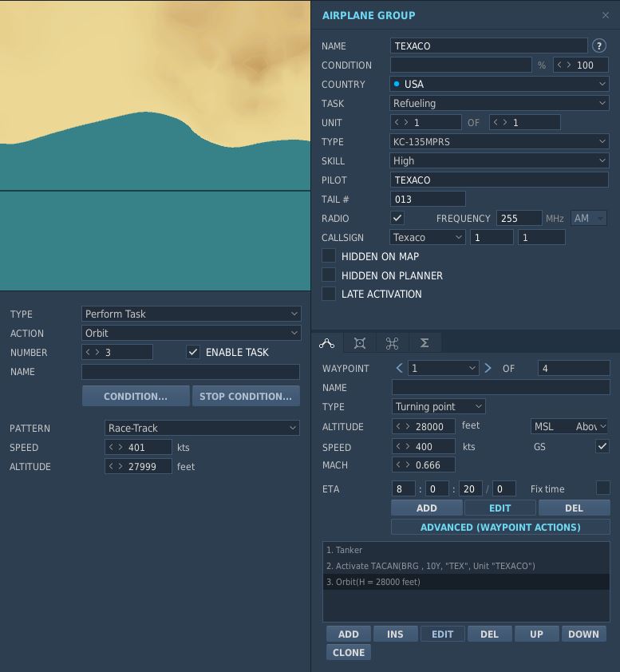Toggle the RADIO checkbox
620x672 pixels.
click(x=397, y=218)
